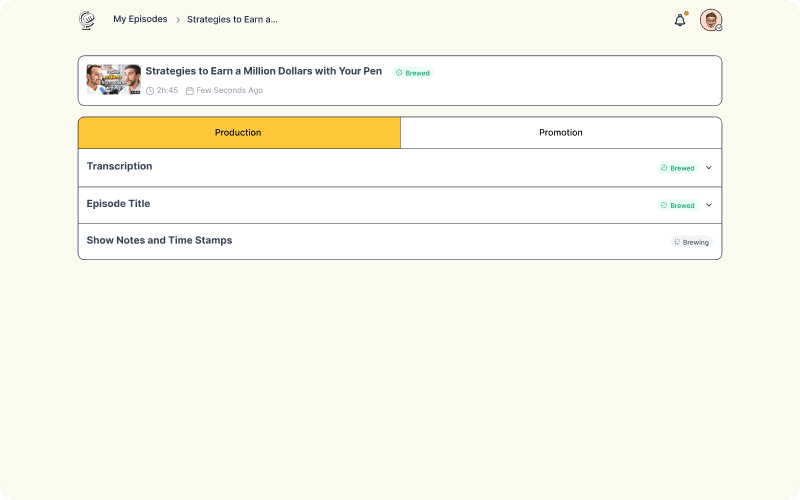The width and height of the screenshot is (800, 500).
Task: Click the 'Strategies to Earn a...' breadcrumb
Action: coord(232,19)
